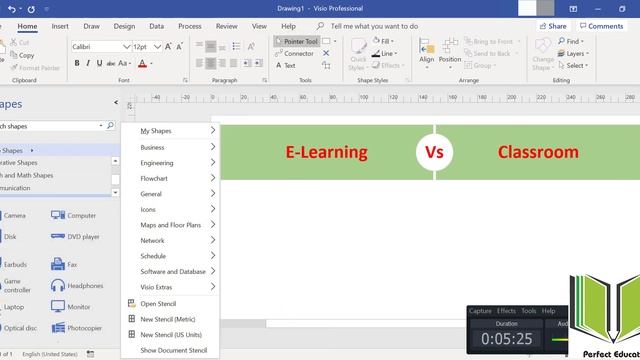Collapse the Shapes pane with arrow
640x360 pixels.
[116, 102]
